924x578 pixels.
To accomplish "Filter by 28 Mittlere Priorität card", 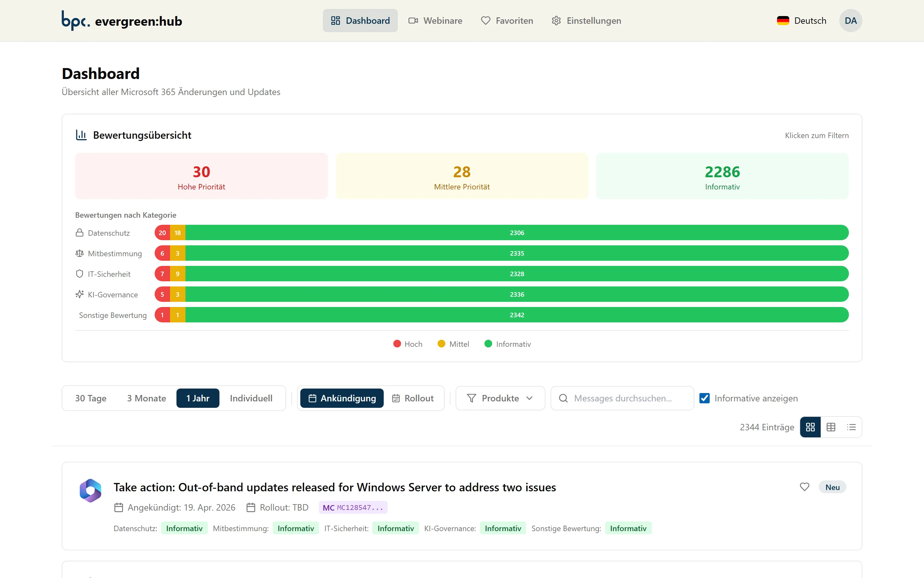I will click(x=462, y=176).
